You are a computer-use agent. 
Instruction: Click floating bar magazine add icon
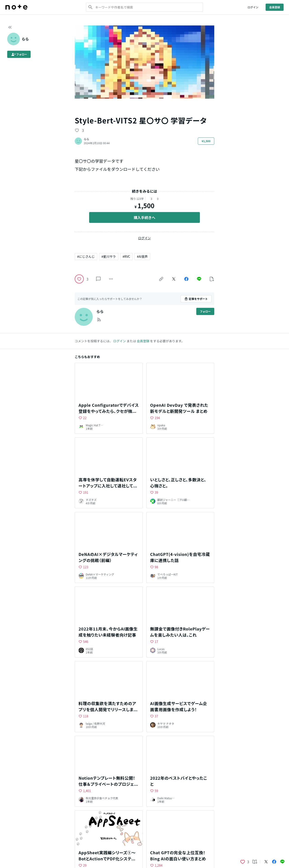[255, 862]
